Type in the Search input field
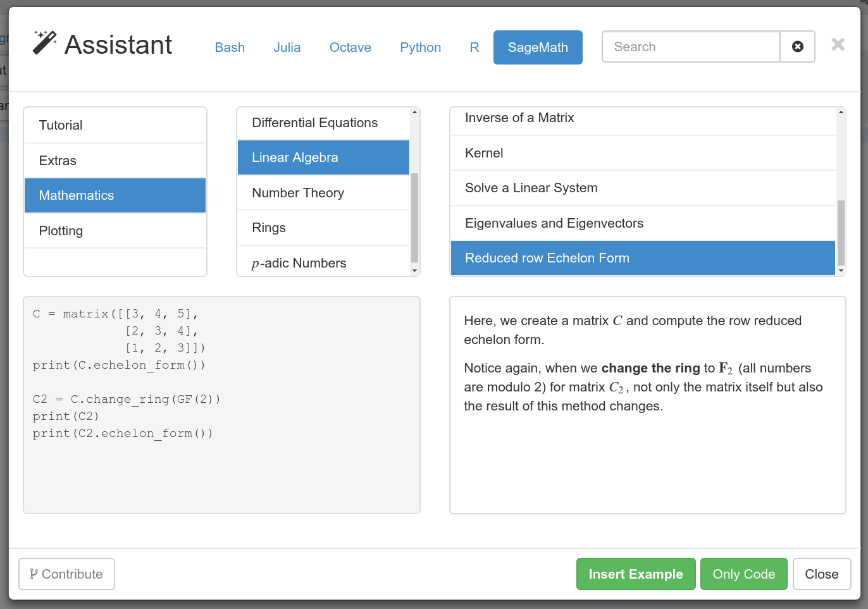Screen dimensions: 868x609 click(690, 47)
